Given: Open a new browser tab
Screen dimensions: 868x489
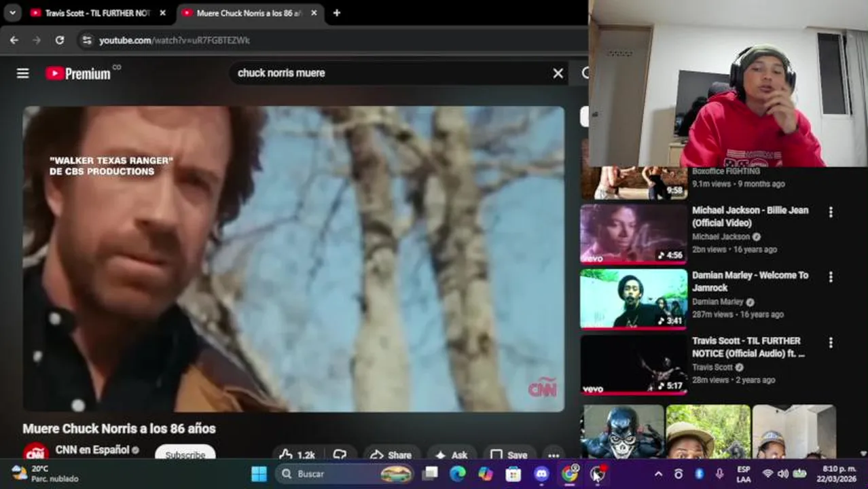Looking at the screenshot, I should 336,13.
